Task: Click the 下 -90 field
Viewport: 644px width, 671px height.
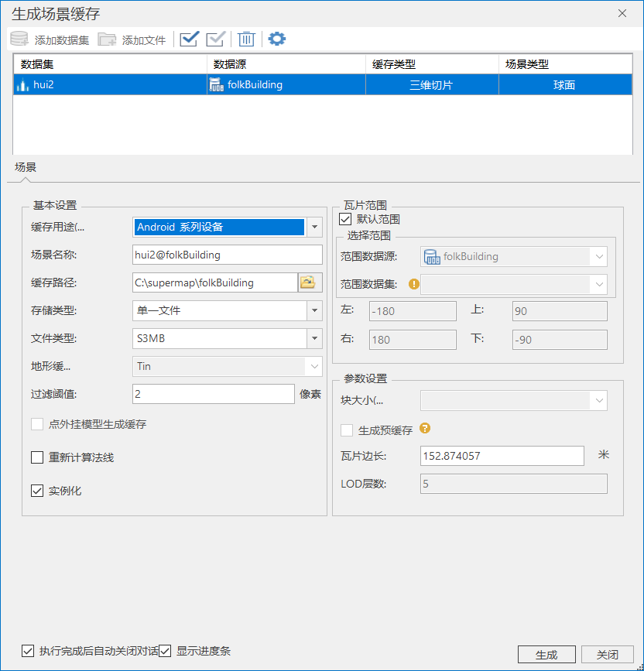Action: pos(560,340)
